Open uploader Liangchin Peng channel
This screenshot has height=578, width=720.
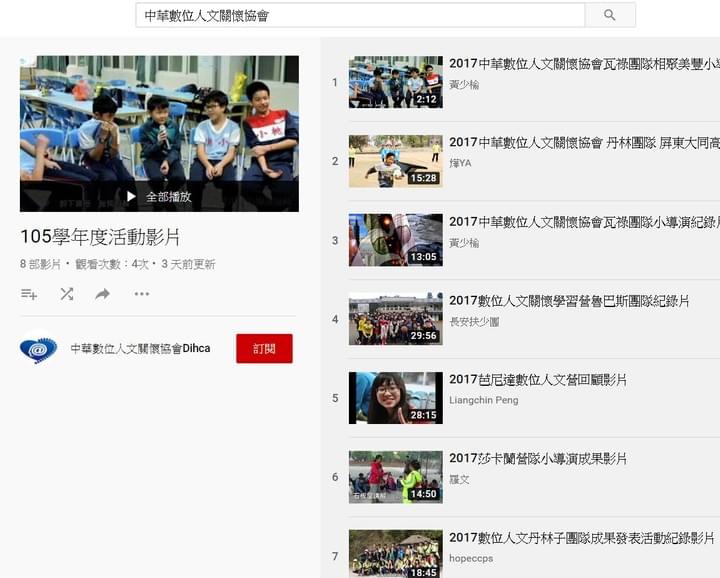click(x=484, y=400)
